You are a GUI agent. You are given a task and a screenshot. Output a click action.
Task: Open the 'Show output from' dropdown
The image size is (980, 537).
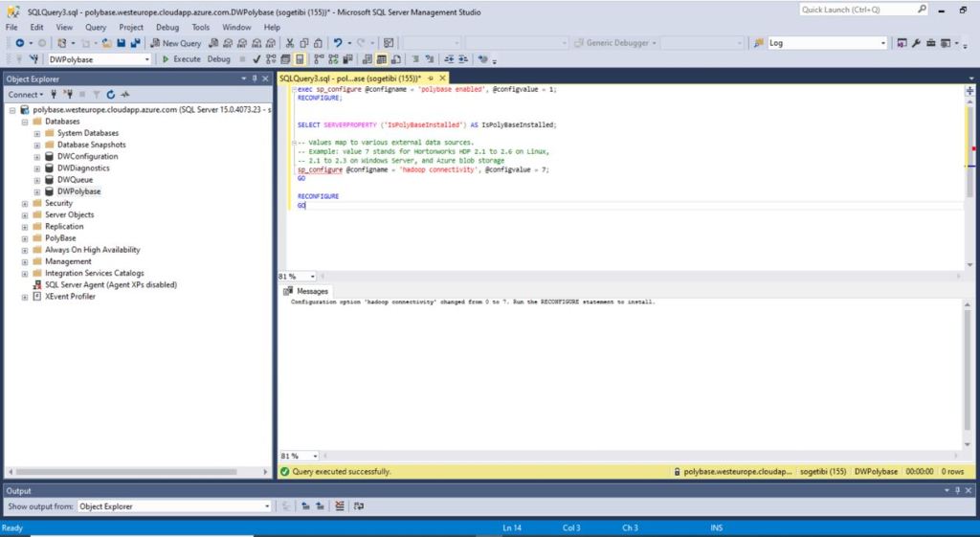(267, 506)
